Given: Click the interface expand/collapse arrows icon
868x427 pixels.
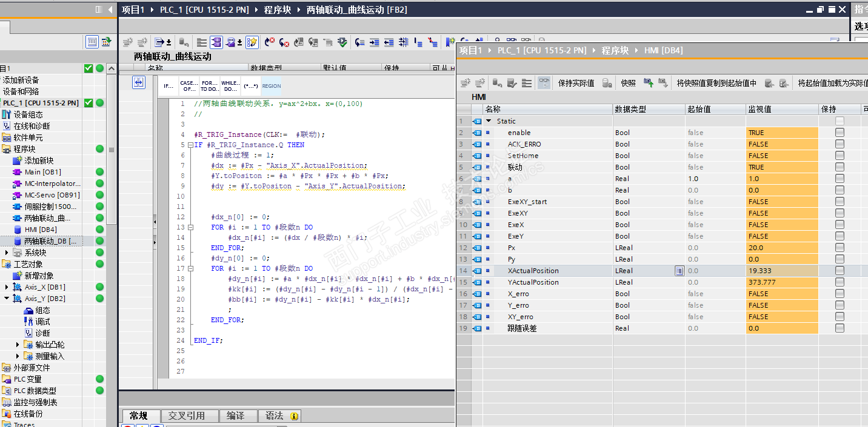Looking at the screenshot, I should coord(139,82).
